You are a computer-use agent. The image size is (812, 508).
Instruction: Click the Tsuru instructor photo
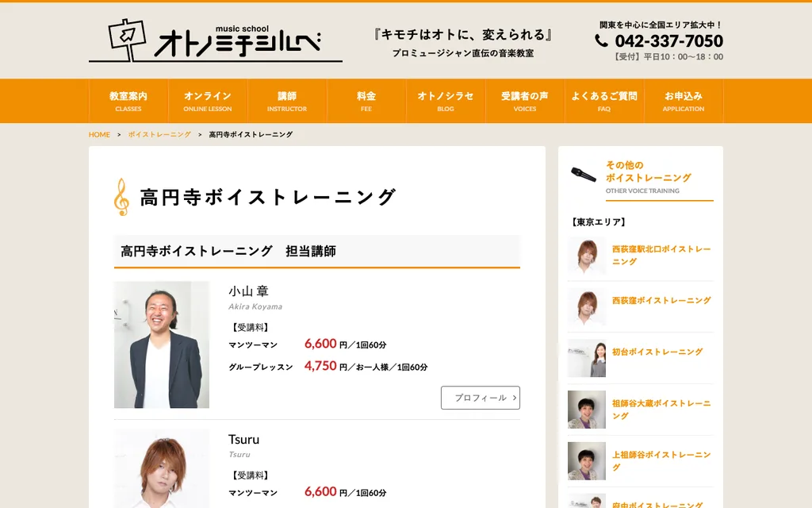(162, 468)
